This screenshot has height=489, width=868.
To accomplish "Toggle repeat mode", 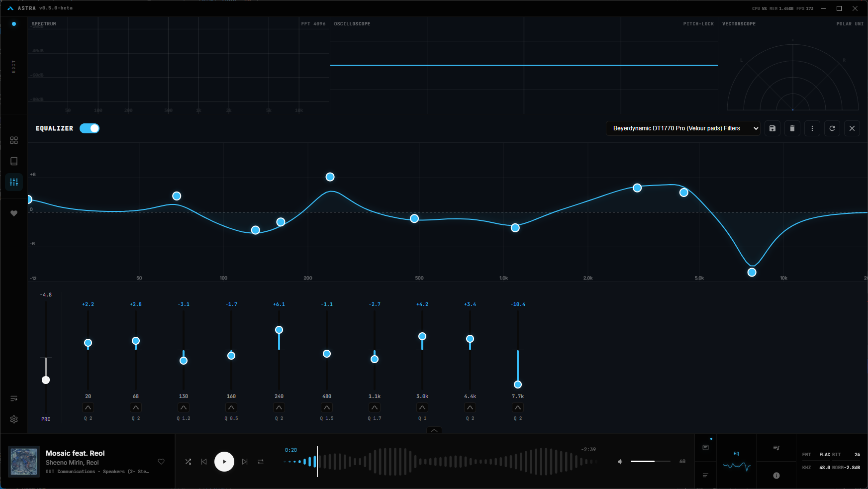I will pos(261,462).
